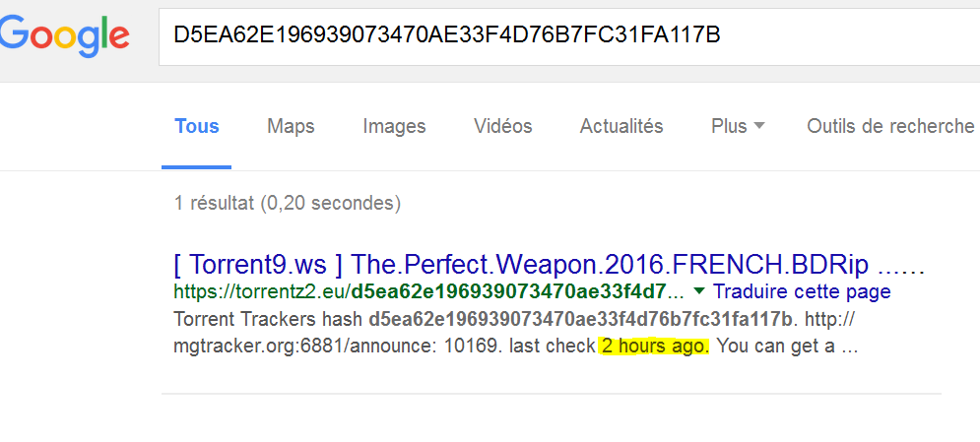Open the Images tab
This screenshot has height=442, width=980.
[x=394, y=126]
